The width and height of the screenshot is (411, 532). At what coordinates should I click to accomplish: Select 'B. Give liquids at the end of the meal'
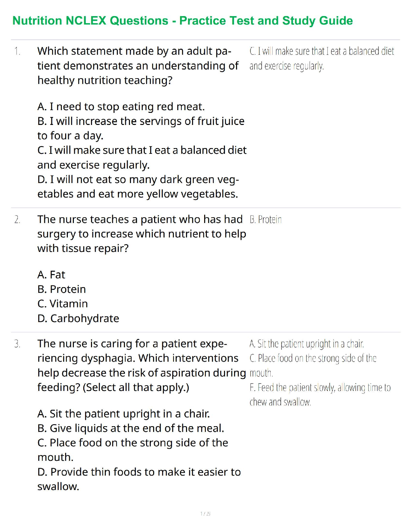pos(131,428)
